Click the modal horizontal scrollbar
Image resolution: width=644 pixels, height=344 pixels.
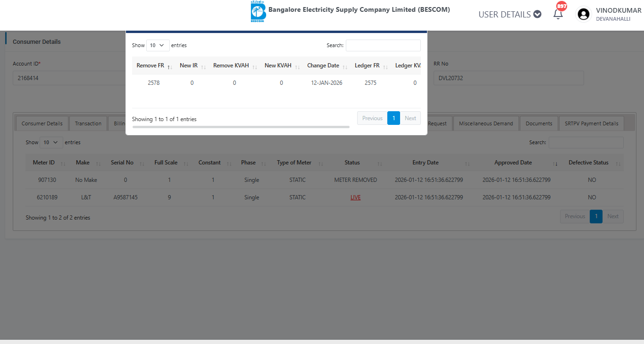[x=241, y=127]
